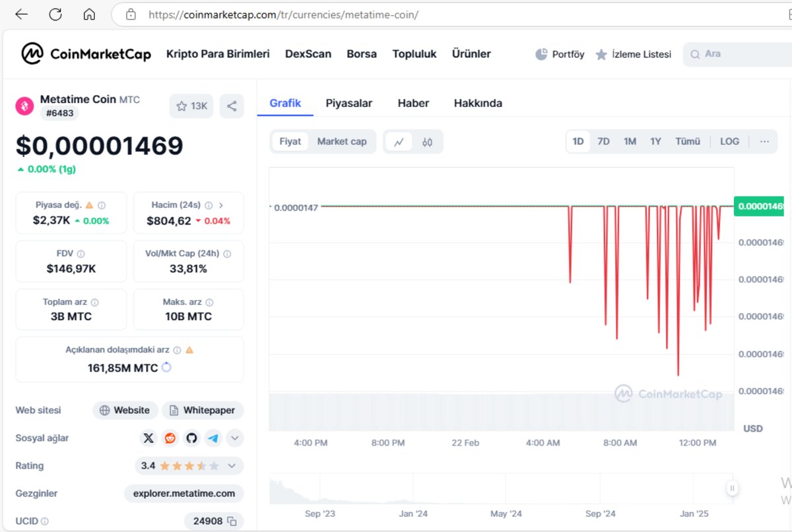This screenshot has height=532, width=792.
Task: Open explorer.metatime.com link
Action: [184, 493]
